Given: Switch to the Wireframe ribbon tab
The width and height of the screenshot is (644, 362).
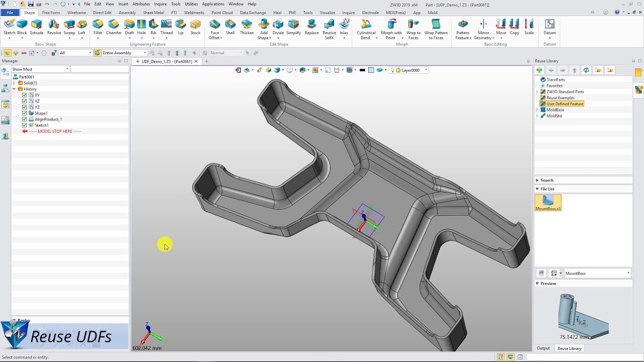Looking at the screenshot, I should point(76,13).
